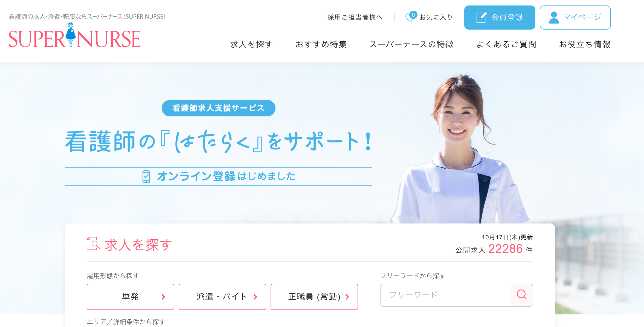This screenshot has width=644, height=327.
Task: Click the pencil icon on 会員登録
Action: 481,18
